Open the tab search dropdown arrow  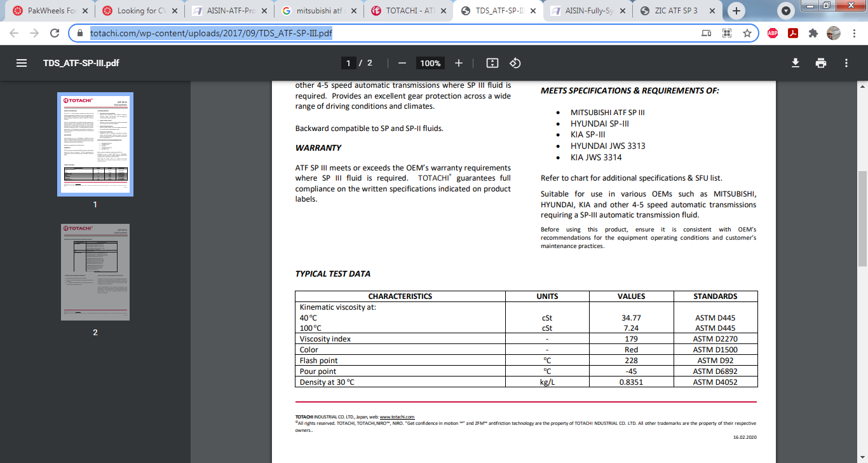[787, 11]
